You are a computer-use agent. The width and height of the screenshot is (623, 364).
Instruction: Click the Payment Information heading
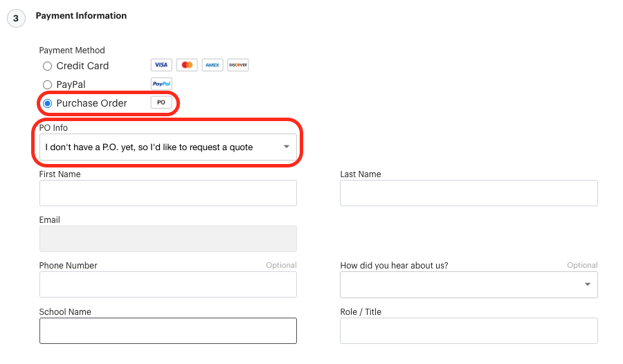coord(81,15)
